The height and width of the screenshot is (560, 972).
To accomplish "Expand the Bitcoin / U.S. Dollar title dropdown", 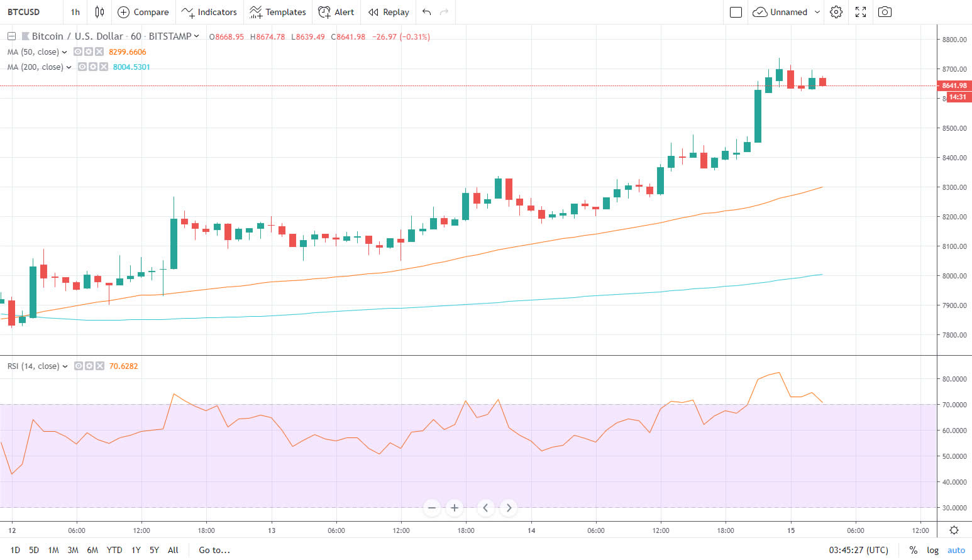I will click(x=197, y=36).
